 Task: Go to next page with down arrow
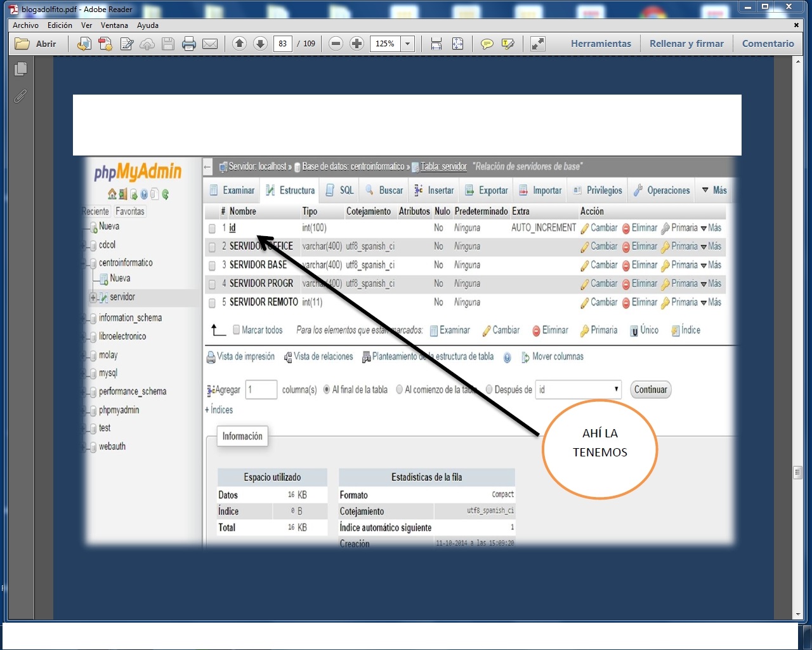tap(260, 43)
